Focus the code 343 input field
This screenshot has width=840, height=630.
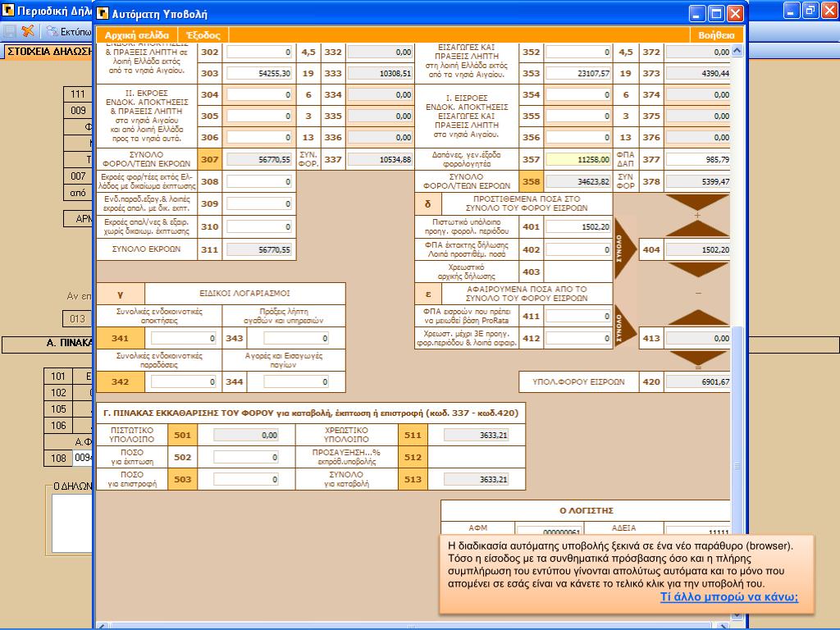tap(295, 339)
